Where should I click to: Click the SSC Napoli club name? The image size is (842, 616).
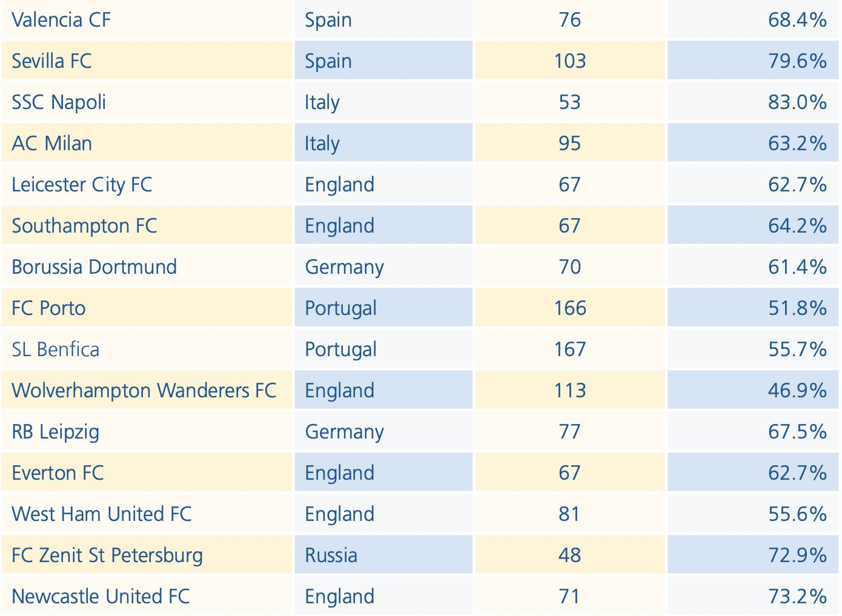(59, 102)
